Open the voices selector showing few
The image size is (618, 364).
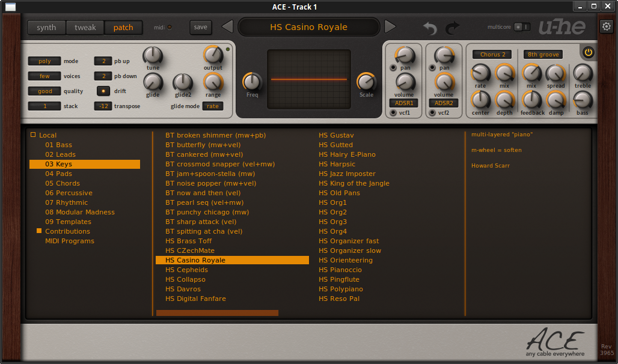pyautogui.click(x=44, y=76)
